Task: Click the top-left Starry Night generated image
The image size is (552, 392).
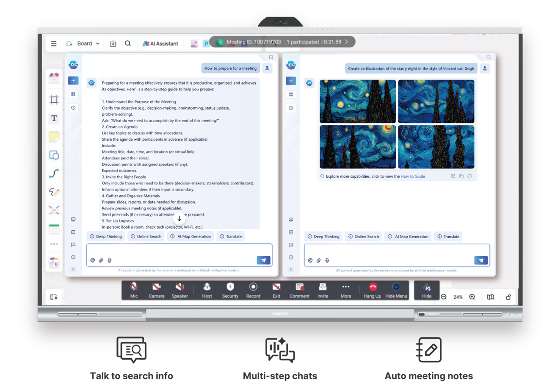Action: pyautogui.click(x=358, y=101)
